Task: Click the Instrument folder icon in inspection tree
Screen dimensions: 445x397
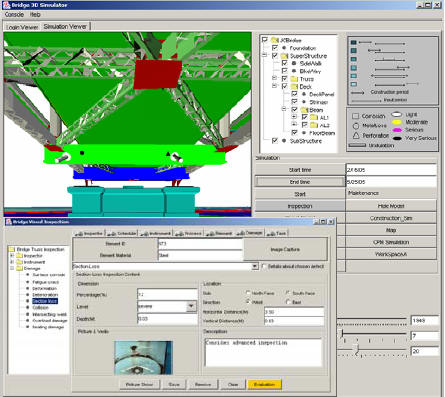Action: tap(19, 262)
